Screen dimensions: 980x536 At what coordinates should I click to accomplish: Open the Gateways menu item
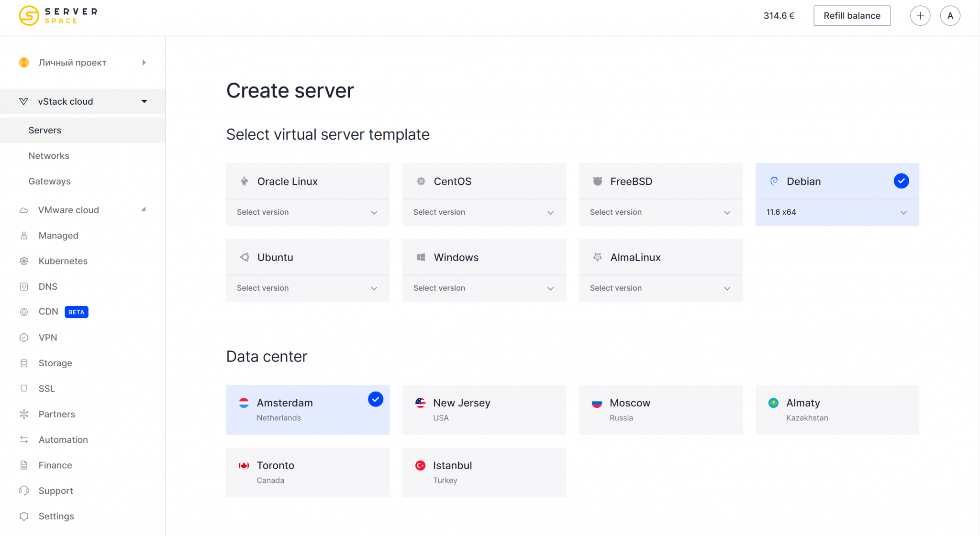(x=49, y=181)
